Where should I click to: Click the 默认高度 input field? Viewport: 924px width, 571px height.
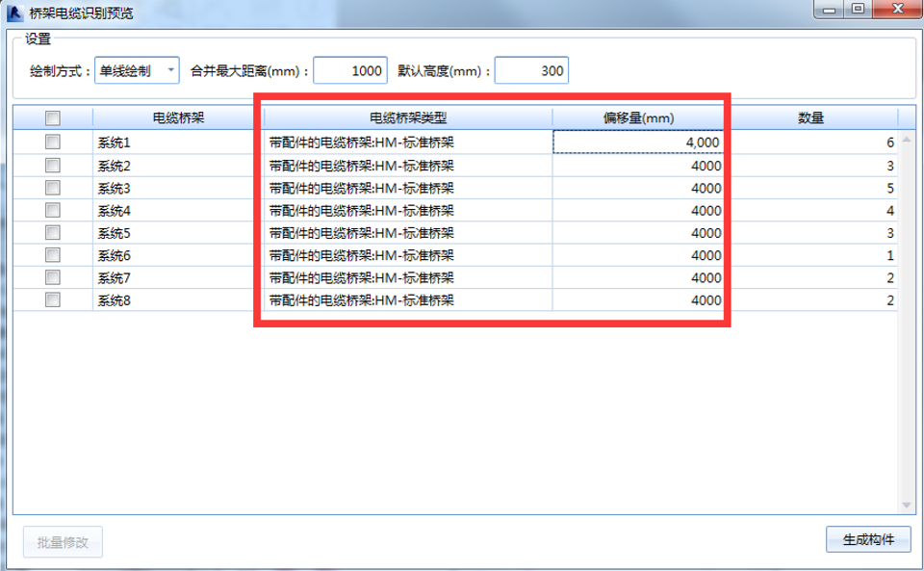point(531,70)
